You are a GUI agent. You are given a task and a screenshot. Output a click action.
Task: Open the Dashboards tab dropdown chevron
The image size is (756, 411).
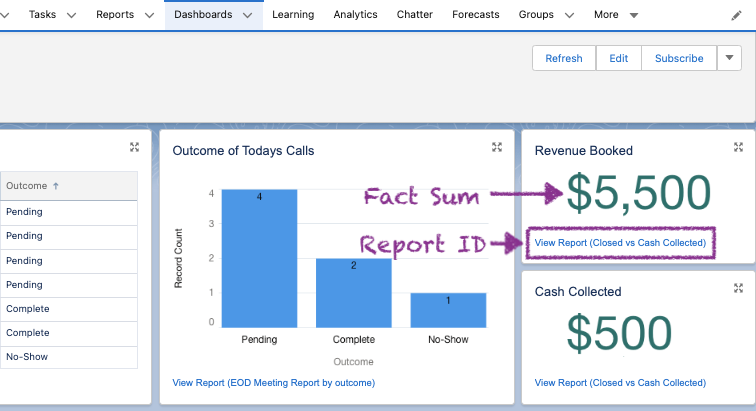coord(247,16)
